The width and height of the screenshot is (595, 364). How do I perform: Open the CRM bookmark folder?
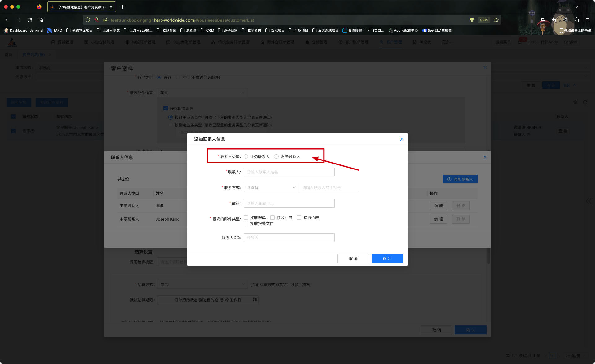[x=207, y=30]
